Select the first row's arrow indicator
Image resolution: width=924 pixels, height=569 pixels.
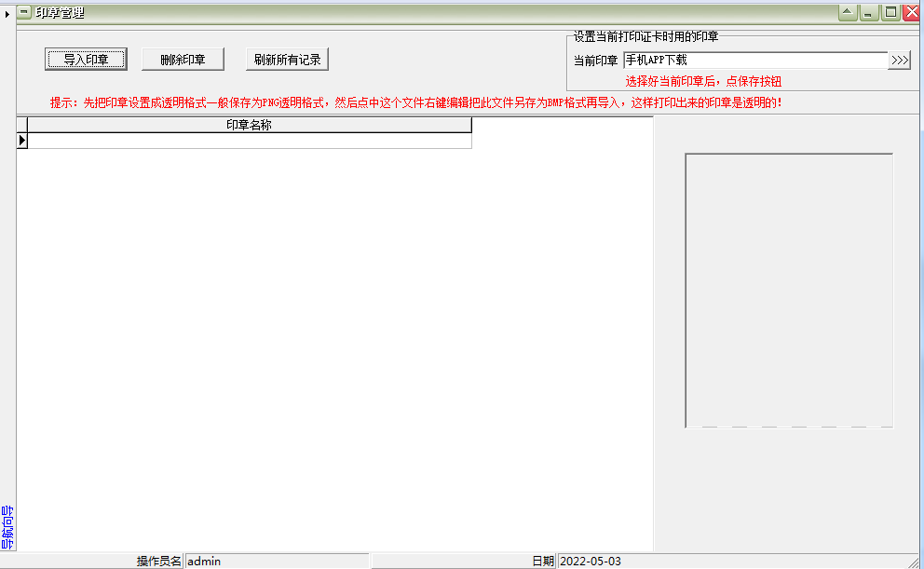[22, 141]
